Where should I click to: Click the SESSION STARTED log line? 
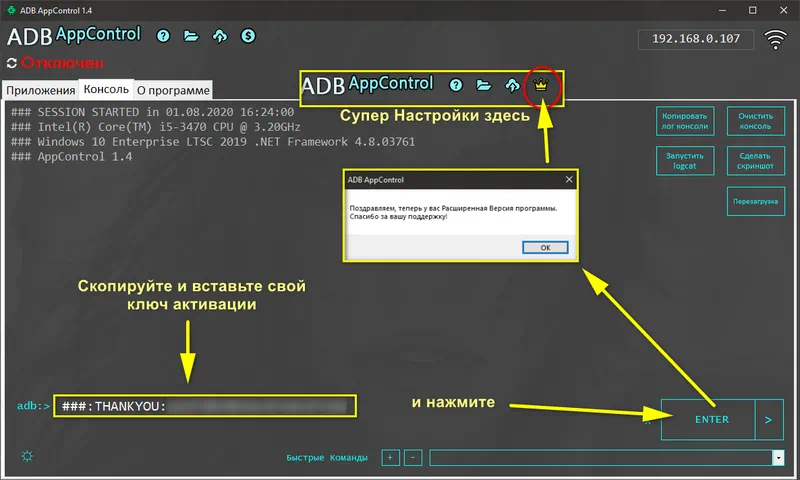tap(153, 112)
